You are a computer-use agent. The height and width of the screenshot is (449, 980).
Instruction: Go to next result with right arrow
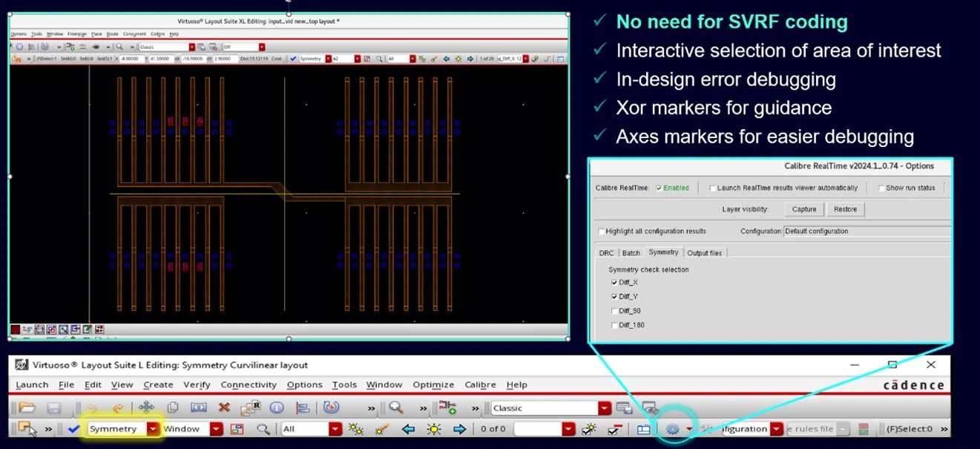459,429
